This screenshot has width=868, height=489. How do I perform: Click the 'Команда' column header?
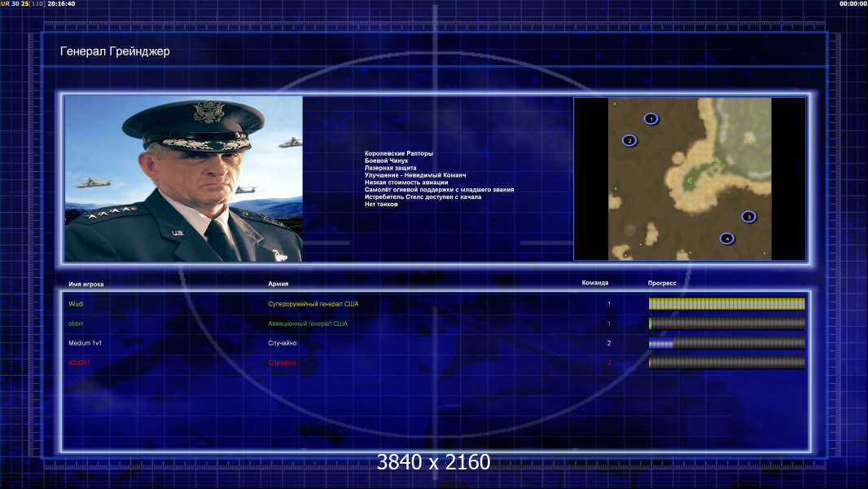pos(594,283)
